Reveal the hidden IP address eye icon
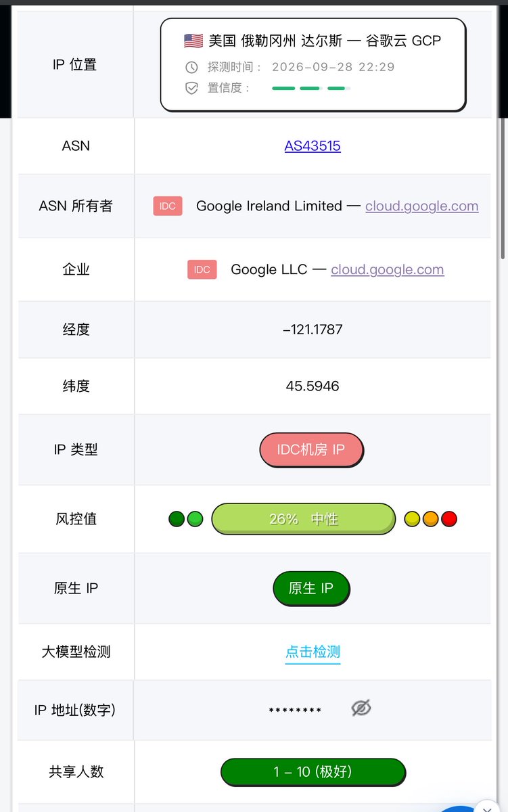The width and height of the screenshot is (508, 812). [x=361, y=708]
